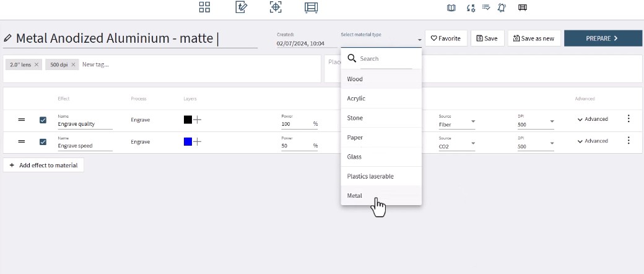Click the black layer color swatch
This screenshot has height=274, width=644.
pos(188,120)
